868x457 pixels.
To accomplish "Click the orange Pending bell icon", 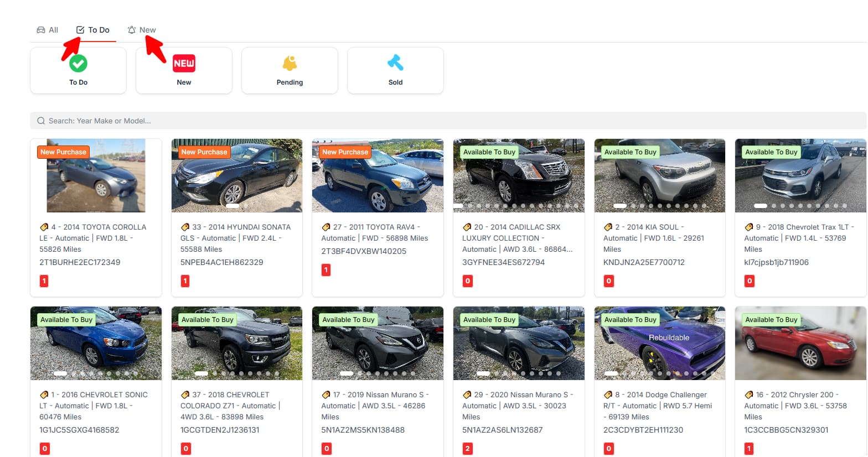I will (x=290, y=63).
